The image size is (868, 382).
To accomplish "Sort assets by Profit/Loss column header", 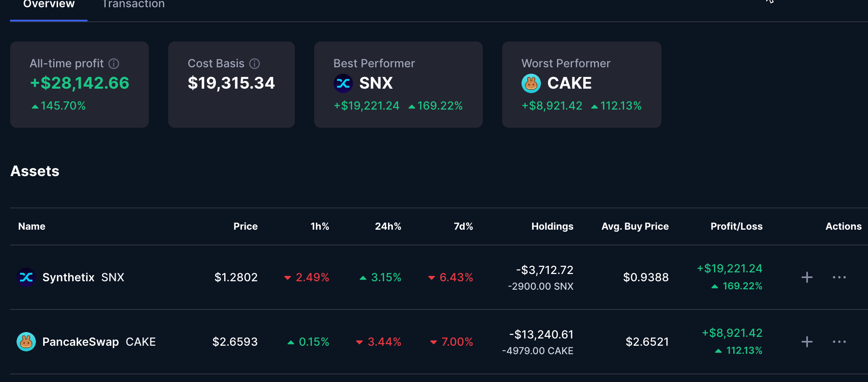I will pyautogui.click(x=736, y=226).
